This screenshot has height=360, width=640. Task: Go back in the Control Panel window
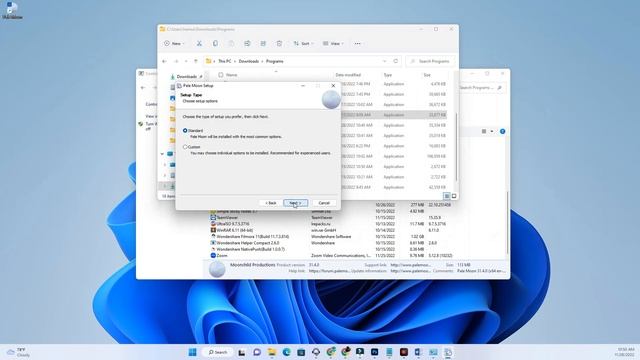point(143,87)
